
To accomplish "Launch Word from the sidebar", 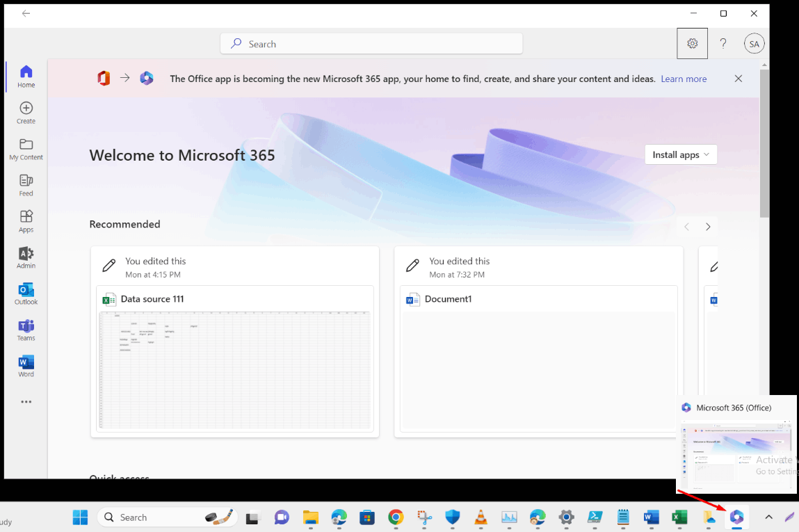I will coord(26,366).
